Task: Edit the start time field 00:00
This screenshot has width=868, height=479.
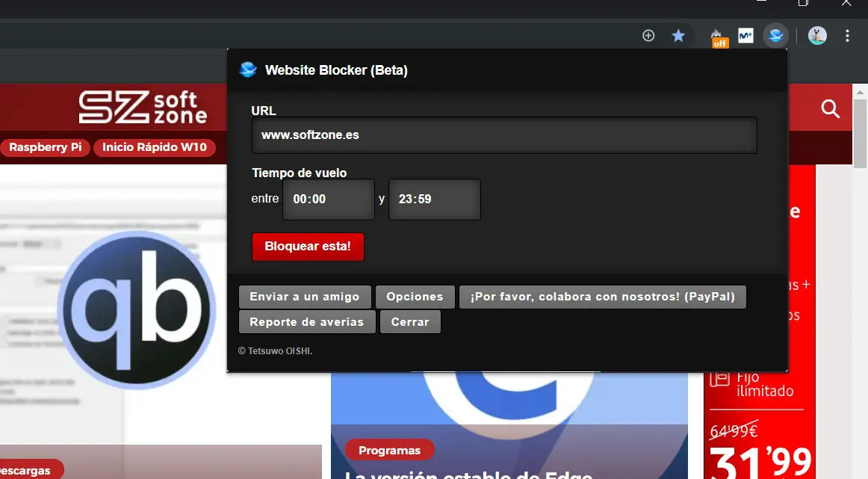Action: (x=328, y=200)
